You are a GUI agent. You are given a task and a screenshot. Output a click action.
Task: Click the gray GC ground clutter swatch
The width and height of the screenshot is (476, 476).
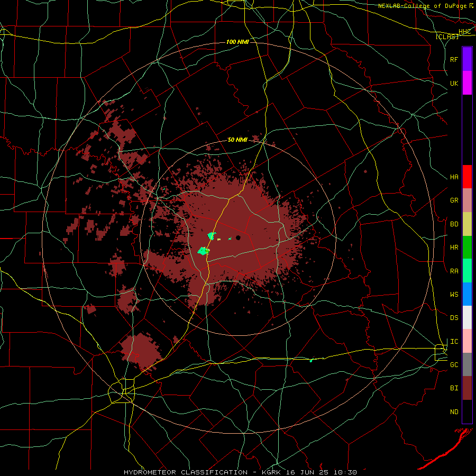tap(467, 364)
